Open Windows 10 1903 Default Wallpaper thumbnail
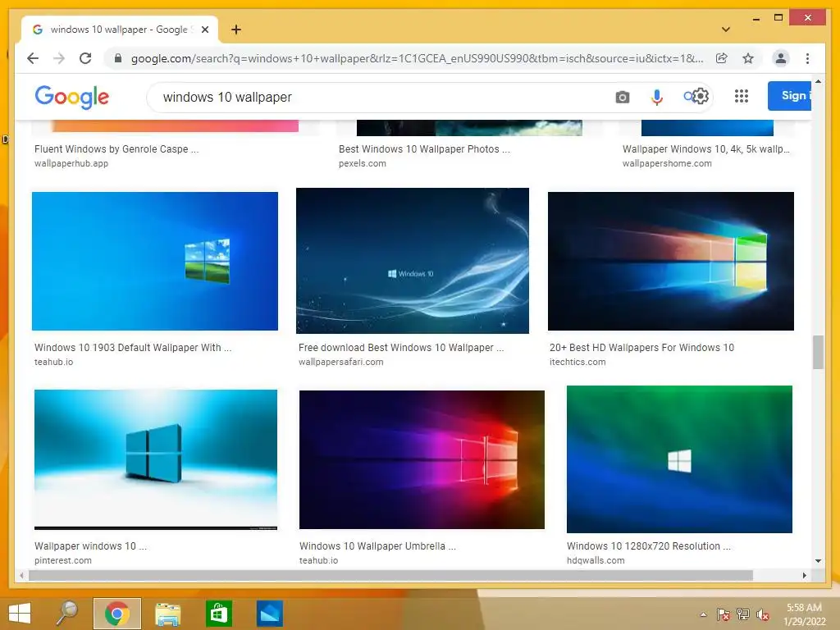Screen dimensions: 840x630 (x=155, y=261)
